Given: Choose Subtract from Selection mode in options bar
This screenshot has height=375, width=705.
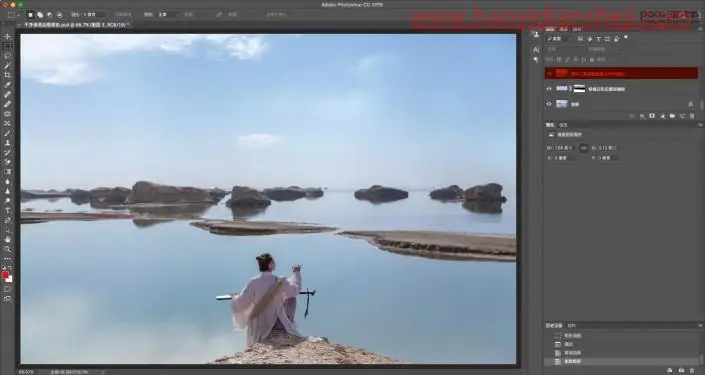Looking at the screenshot, I should tap(49, 15).
